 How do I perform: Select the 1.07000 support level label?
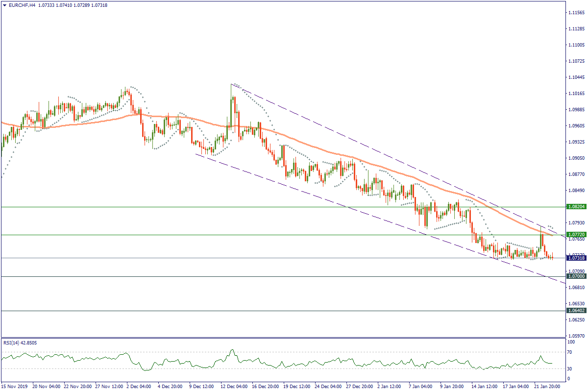tap(576, 276)
